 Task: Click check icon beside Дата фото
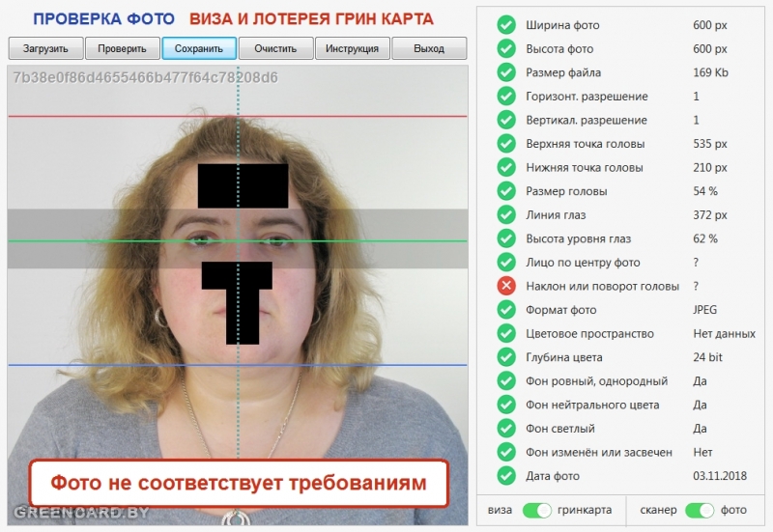pyautogui.click(x=506, y=475)
